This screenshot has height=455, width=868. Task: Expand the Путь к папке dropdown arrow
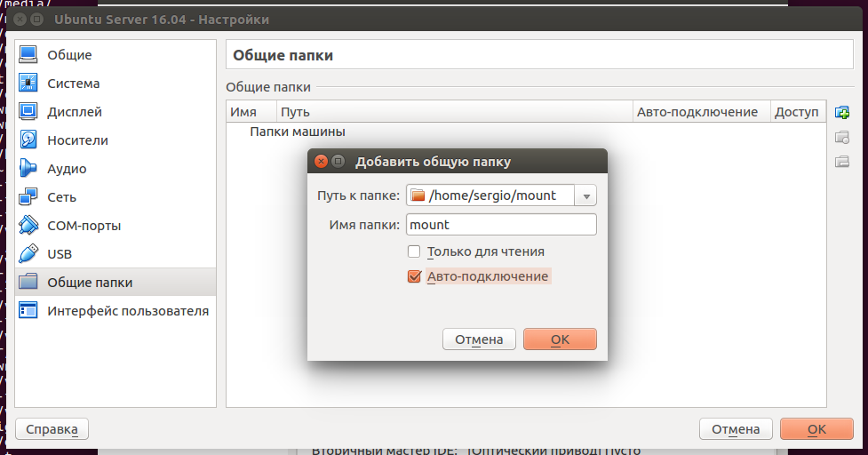click(x=585, y=196)
